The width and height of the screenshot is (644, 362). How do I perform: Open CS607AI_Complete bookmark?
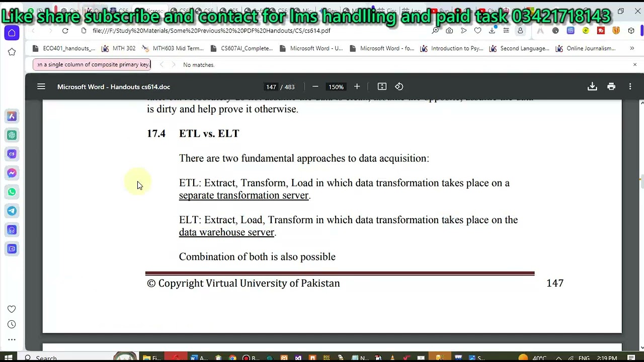tap(242, 48)
